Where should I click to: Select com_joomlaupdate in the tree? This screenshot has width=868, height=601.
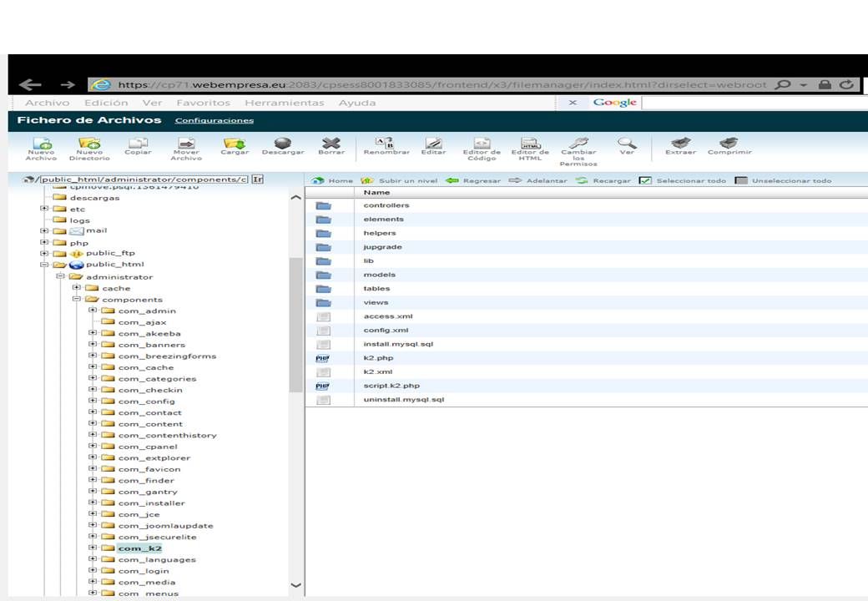165,526
